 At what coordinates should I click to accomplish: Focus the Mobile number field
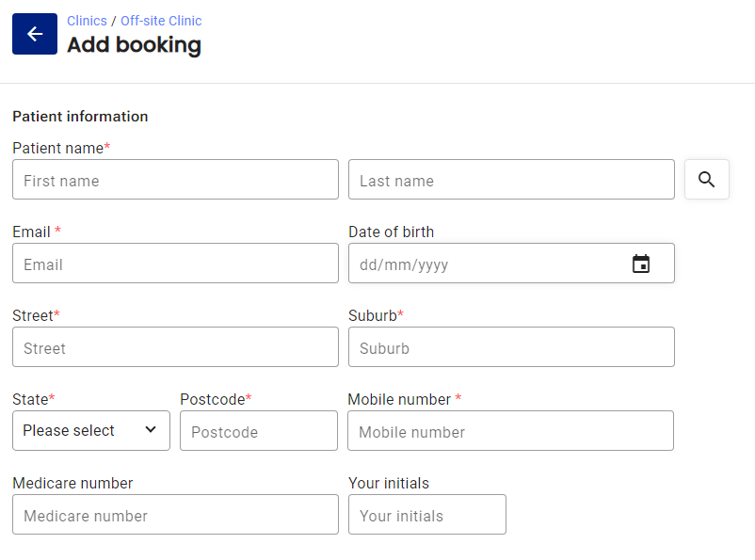[510, 430]
